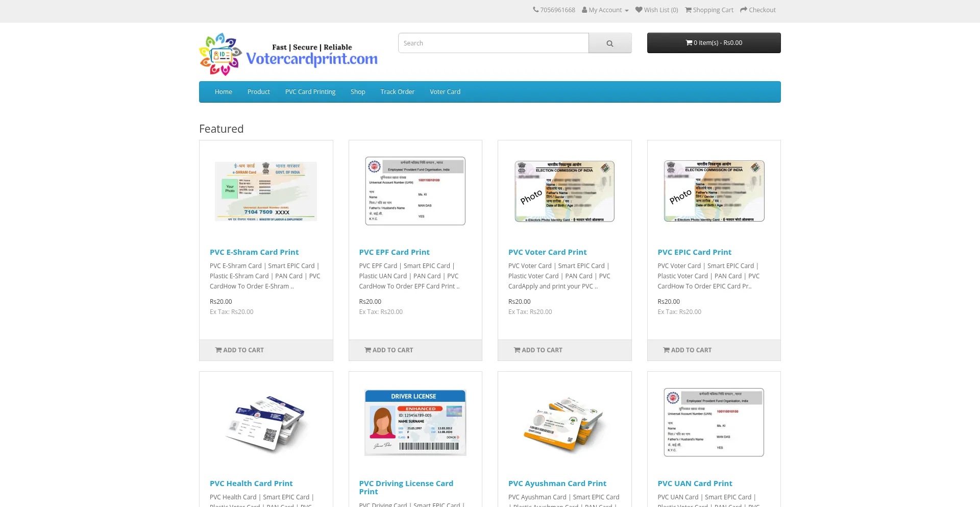
Task: Add PVC EPIC Card Print to cart
Action: click(x=687, y=350)
